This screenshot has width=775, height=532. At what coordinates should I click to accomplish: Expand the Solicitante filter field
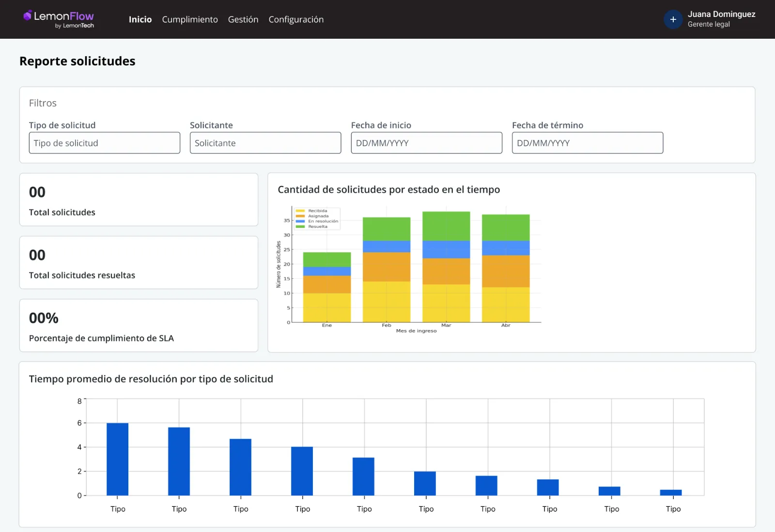click(x=265, y=143)
